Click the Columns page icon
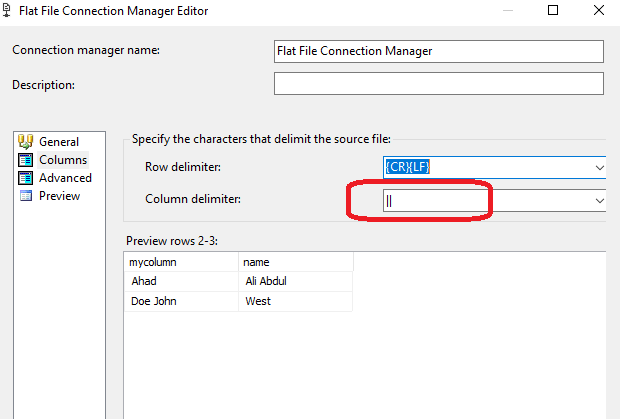The width and height of the screenshot is (621, 419). click(25, 160)
